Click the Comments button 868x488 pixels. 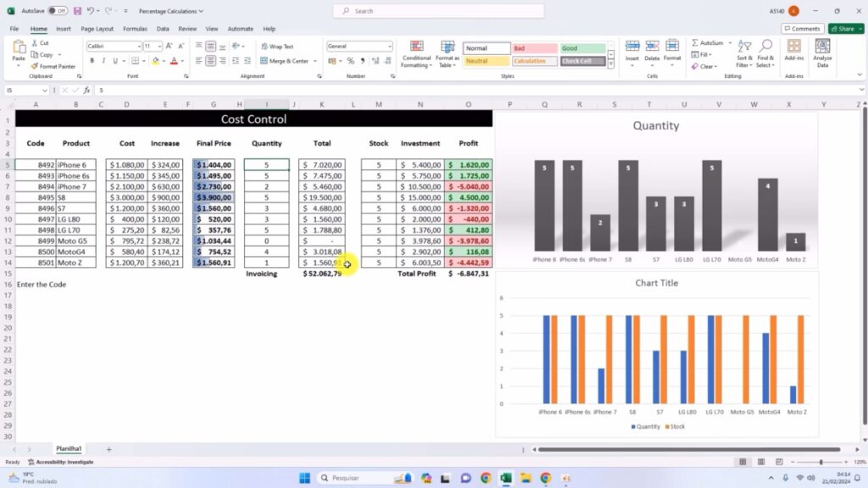click(803, 29)
